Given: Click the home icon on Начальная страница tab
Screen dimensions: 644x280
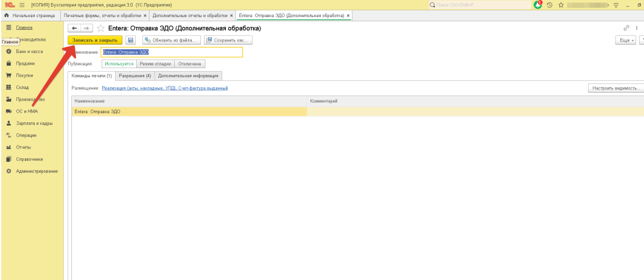Looking at the screenshot, I should 6,16.
